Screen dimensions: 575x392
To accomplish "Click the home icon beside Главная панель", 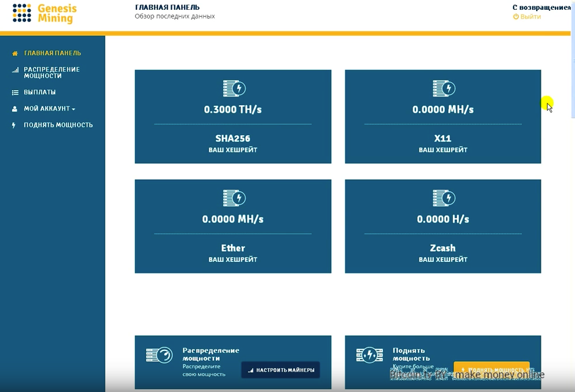I will pyautogui.click(x=15, y=53).
